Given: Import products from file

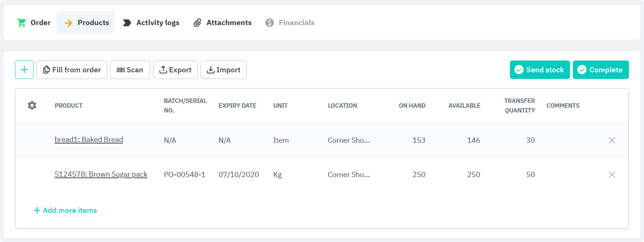Looking at the screenshot, I should click(x=224, y=70).
